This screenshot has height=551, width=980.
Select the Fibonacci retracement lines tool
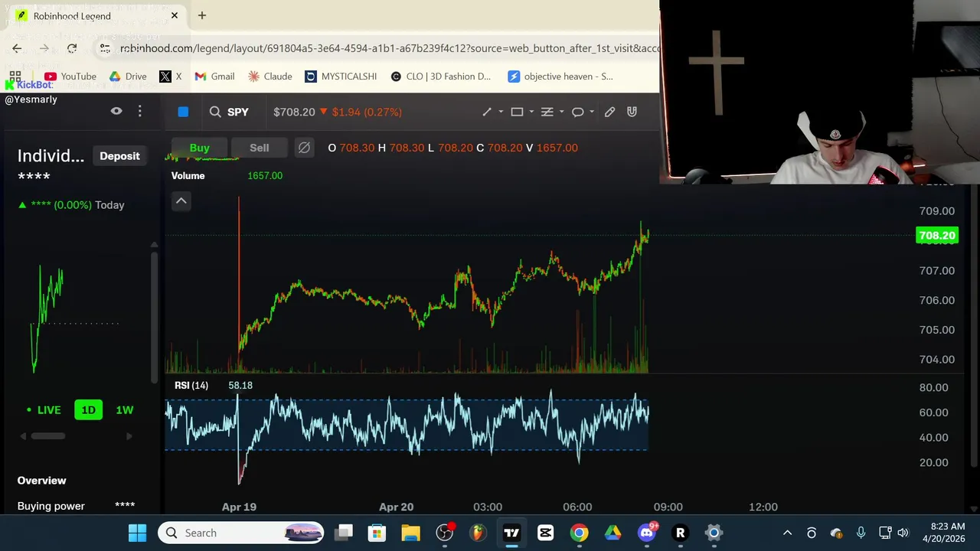click(x=547, y=112)
